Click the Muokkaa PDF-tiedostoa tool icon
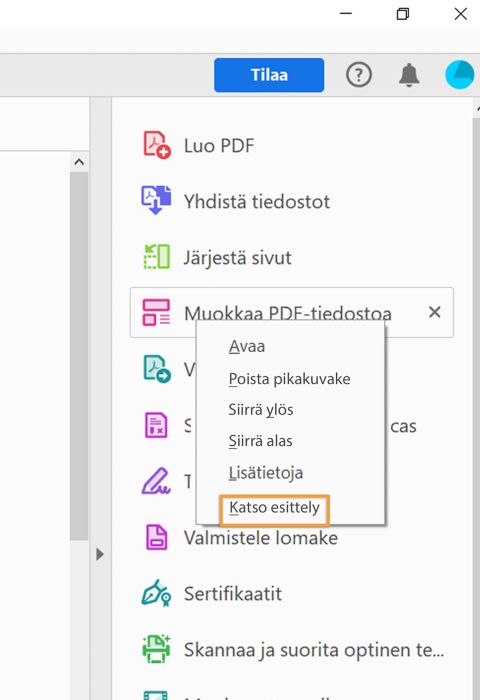The width and height of the screenshot is (480, 700). 156,312
